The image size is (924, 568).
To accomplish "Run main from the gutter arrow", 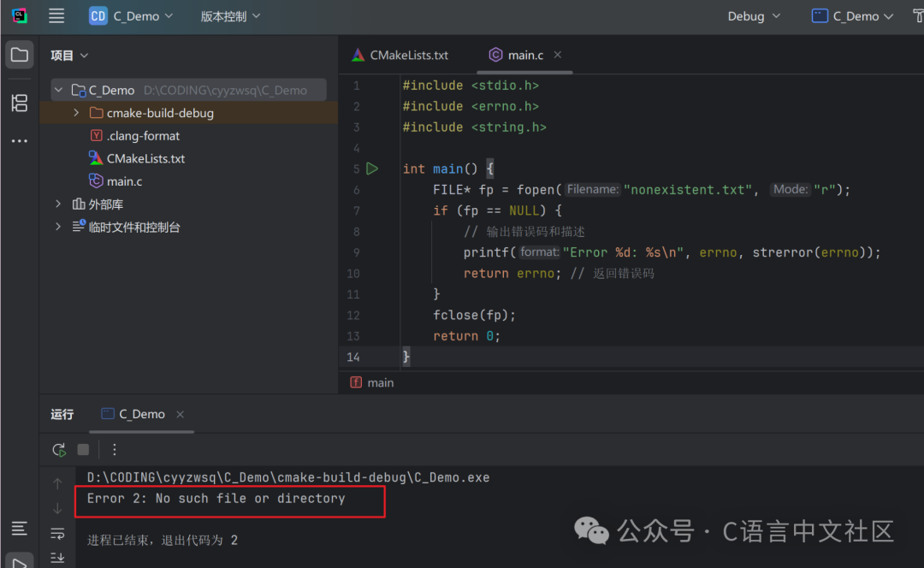I will (x=372, y=169).
